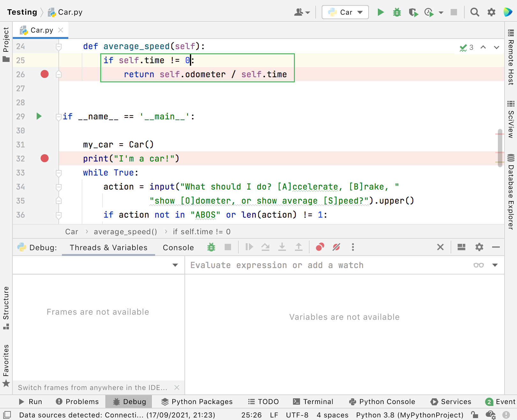Image resolution: width=517 pixels, height=420 pixels.
Task: Step over the current line
Action: [x=266, y=247]
